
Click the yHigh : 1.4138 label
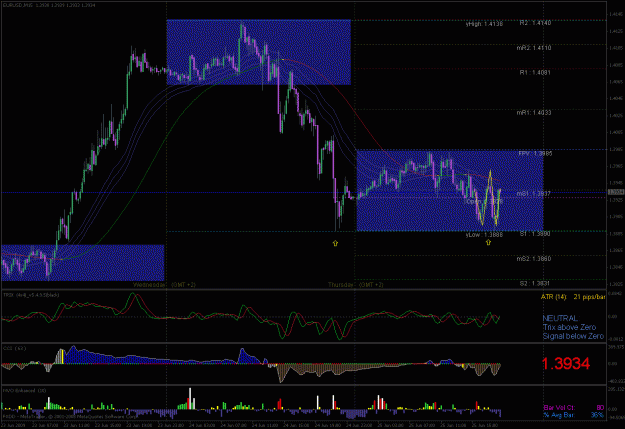click(484, 24)
